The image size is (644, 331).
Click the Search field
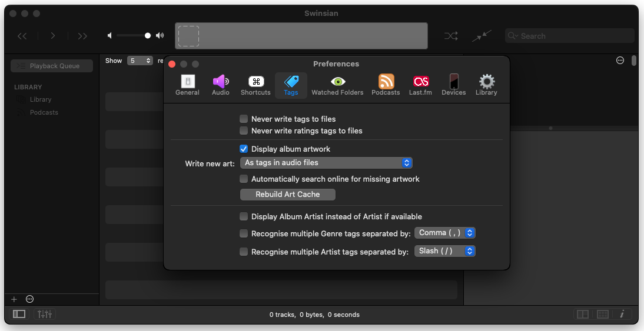(x=570, y=36)
